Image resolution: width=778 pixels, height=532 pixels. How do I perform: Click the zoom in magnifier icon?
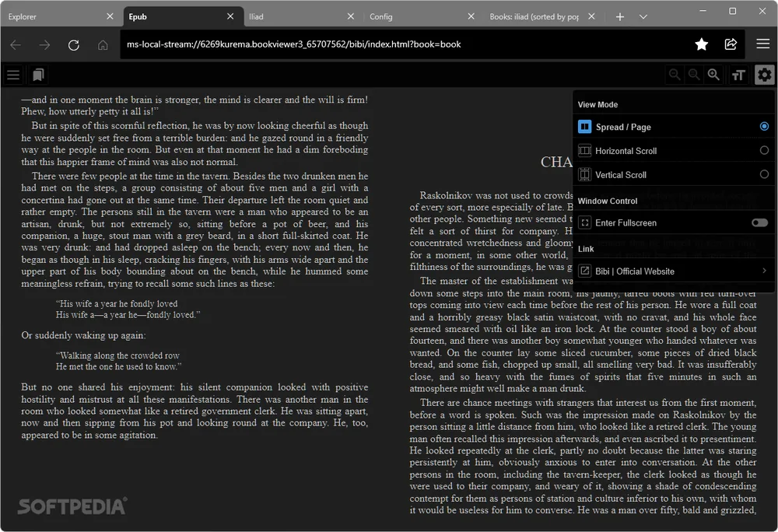(713, 75)
